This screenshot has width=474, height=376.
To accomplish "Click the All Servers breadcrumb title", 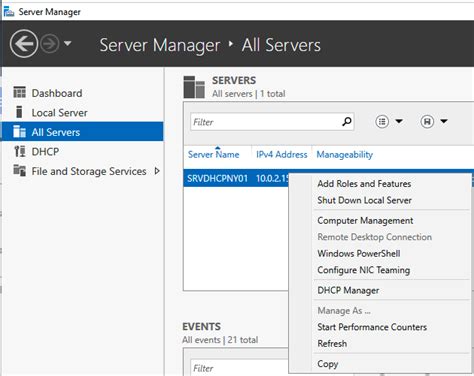I will [x=281, y=45].
